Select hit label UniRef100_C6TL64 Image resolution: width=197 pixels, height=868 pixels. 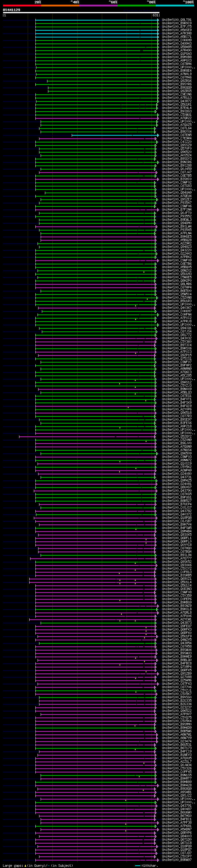(x=177, y=128)
